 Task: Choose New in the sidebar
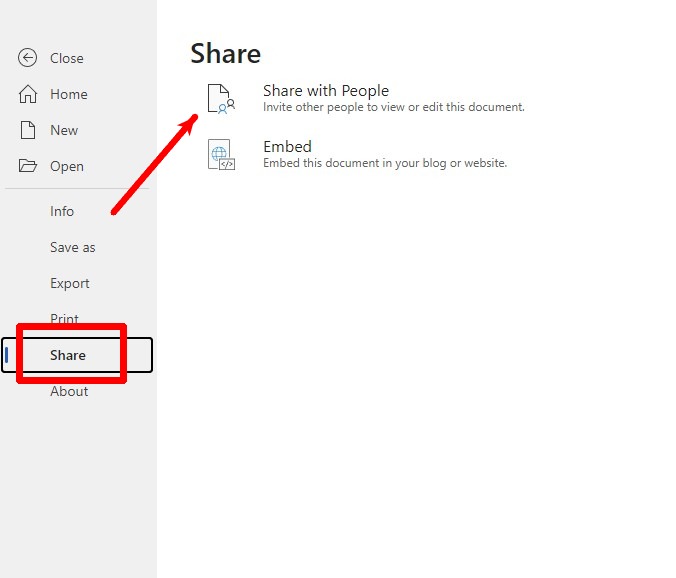(x=64, y=130)
